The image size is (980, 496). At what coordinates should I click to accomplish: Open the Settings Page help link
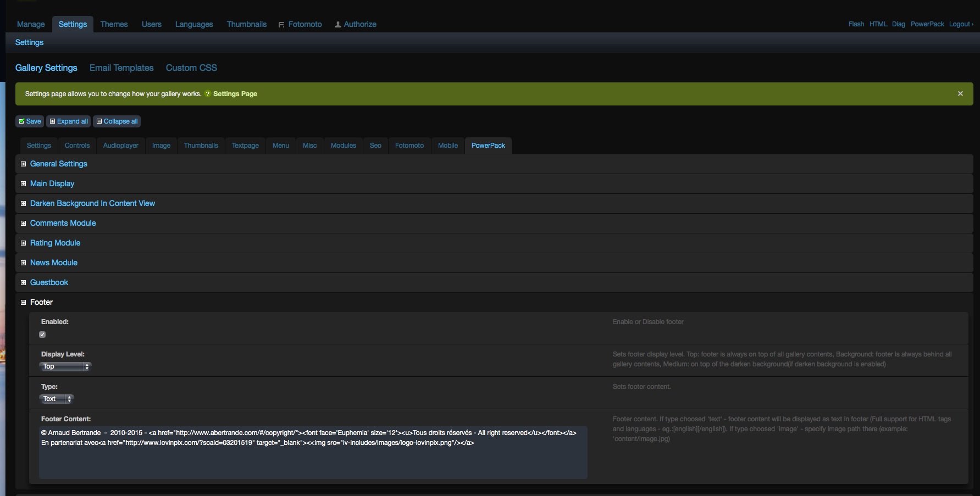[x=235, y=94]
